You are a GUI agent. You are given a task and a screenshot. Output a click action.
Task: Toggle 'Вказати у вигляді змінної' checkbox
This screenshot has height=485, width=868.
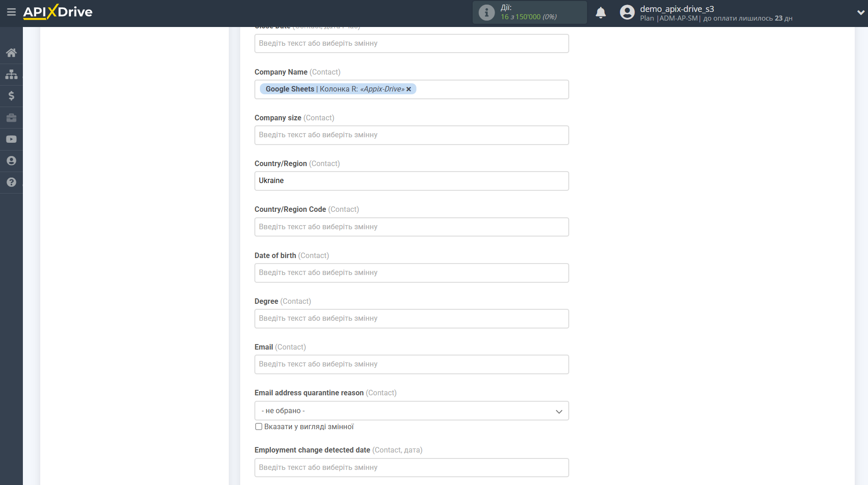(x=259, y=426)
